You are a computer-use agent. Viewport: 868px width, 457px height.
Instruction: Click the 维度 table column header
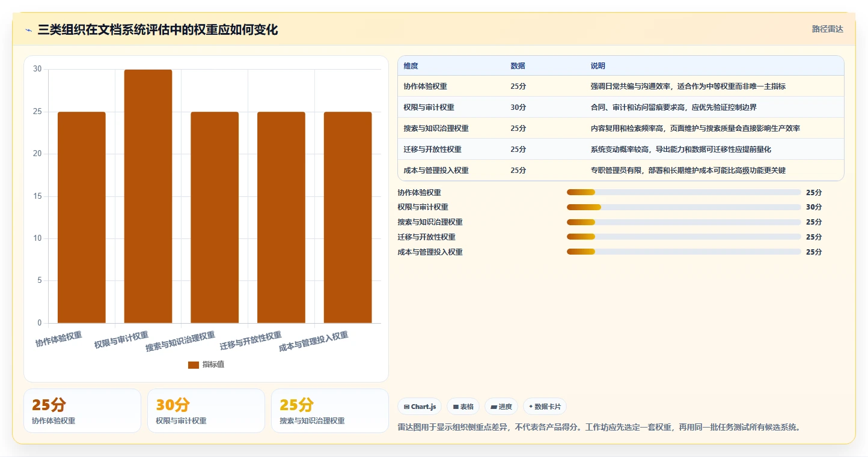(x=411, y=66)
